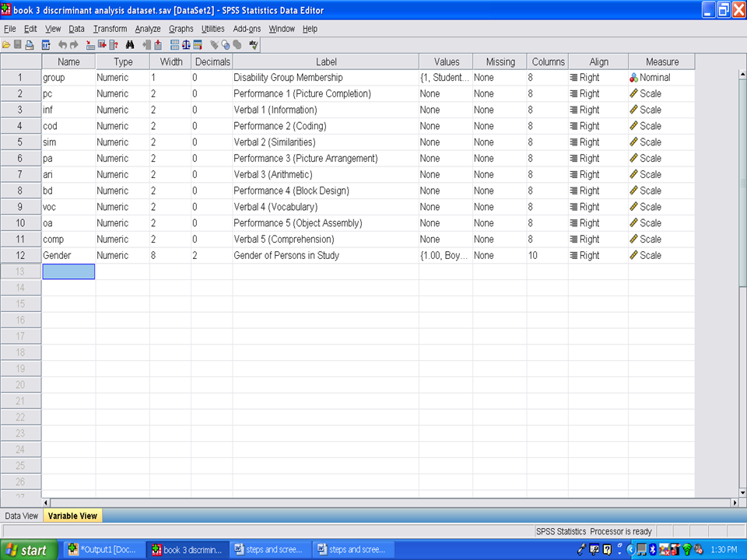747x560 pixels.
Task: Click the horizontal scrollbar right arrow
Action: tap(734, 503)
